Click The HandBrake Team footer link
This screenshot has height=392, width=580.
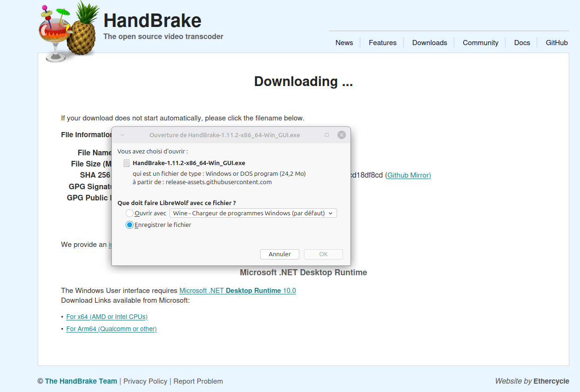point(81,381)
